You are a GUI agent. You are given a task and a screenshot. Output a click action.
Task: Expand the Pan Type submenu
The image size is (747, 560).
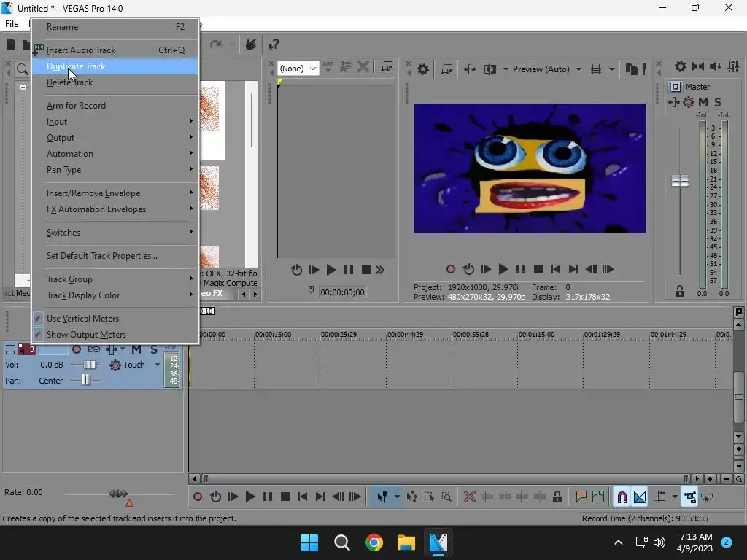click(x=115, y=169)
